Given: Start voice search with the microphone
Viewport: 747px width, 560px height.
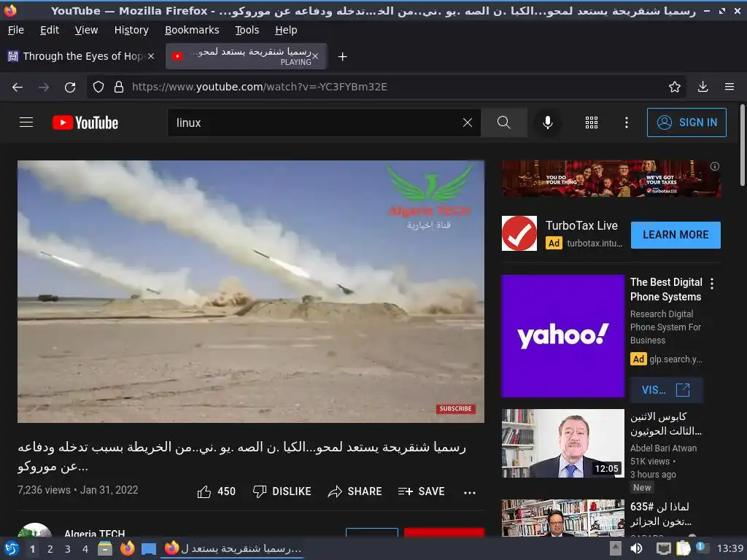Looking at the screenshot, I should tap(548, 122).
